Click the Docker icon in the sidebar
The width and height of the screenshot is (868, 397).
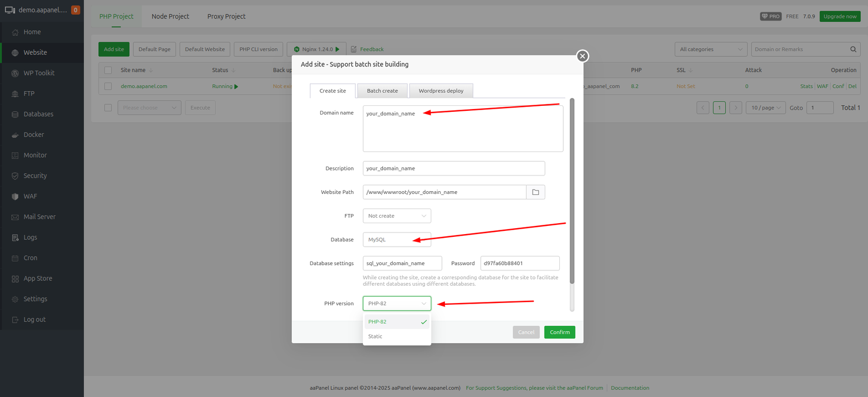15,135
